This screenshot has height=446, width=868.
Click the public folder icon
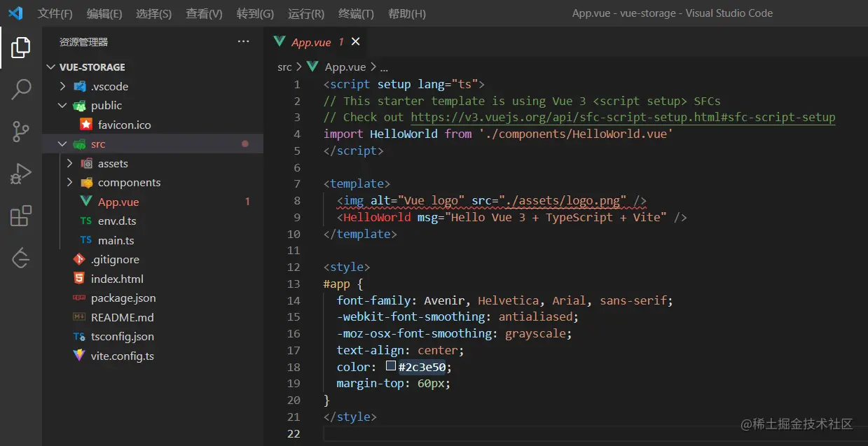click(79, 106)
